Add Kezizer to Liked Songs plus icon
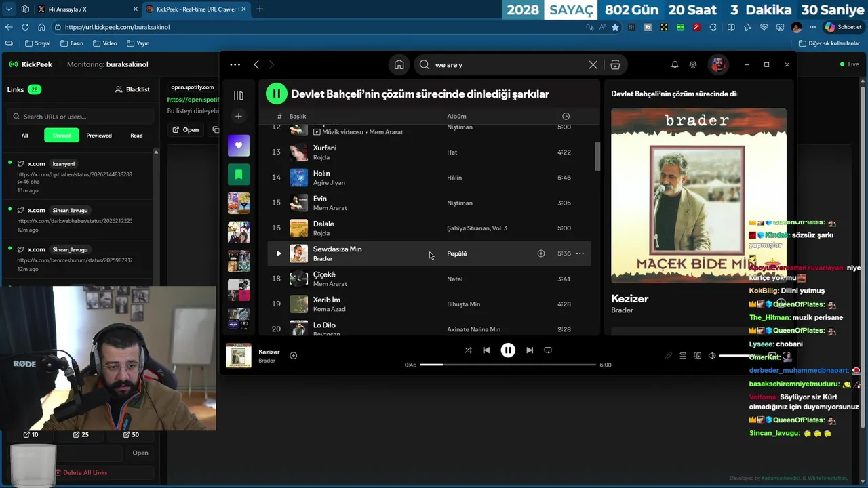 click(x=294, y=355)
